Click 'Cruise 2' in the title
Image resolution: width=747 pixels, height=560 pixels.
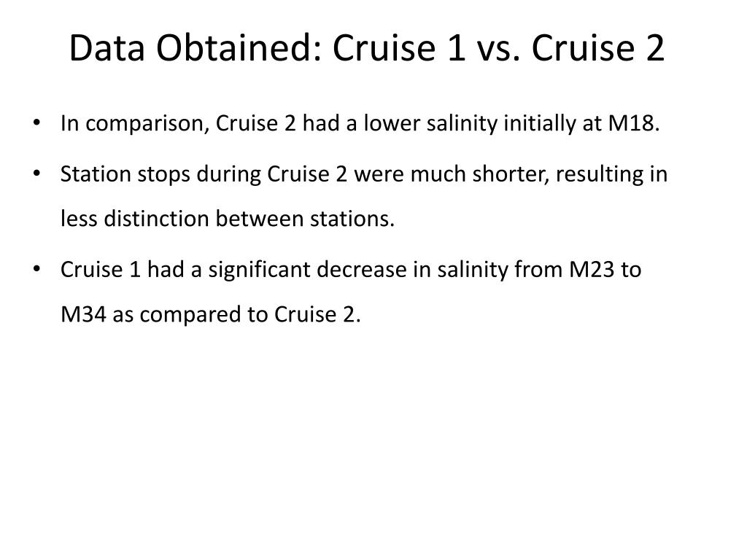(597, 47)
